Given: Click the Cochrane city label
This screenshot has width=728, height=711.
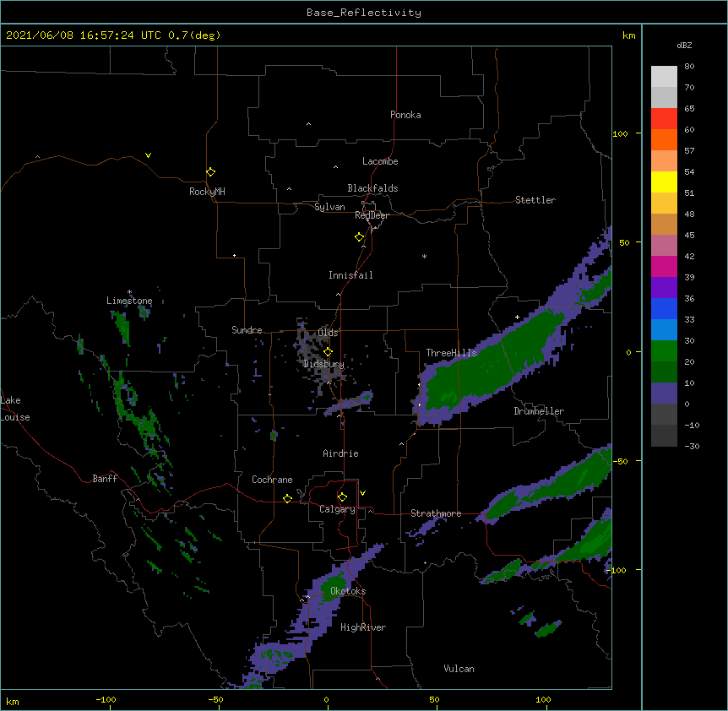Looking at the screenshot, I should pyautogui.click(x=272, y=480).
